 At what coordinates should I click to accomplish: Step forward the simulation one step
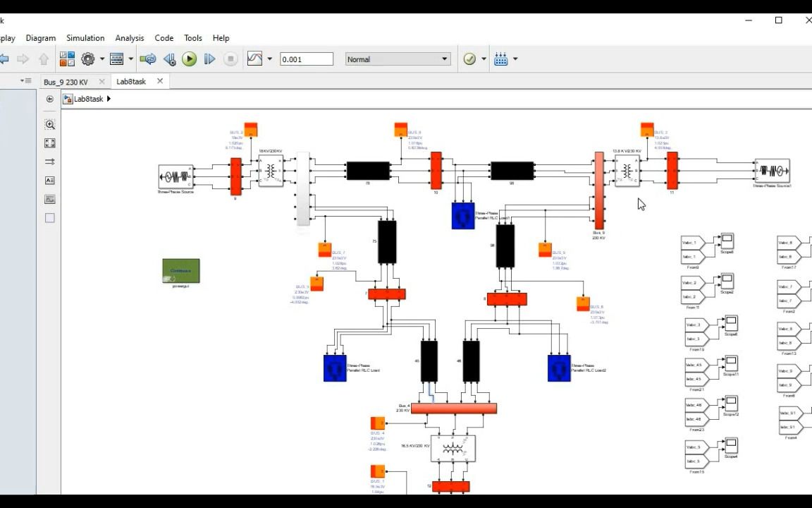pyautogui.click(x=209, y=59)
